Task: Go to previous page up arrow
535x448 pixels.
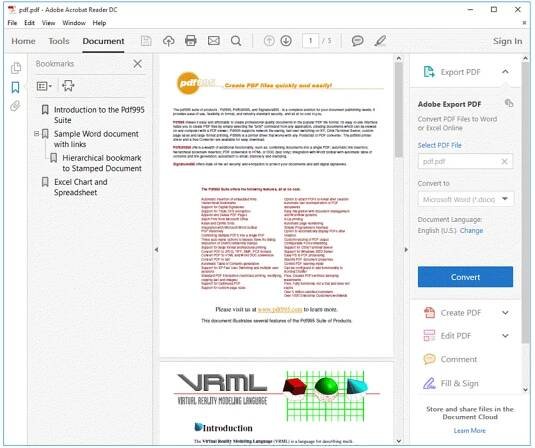Action: tap(269, 41)
